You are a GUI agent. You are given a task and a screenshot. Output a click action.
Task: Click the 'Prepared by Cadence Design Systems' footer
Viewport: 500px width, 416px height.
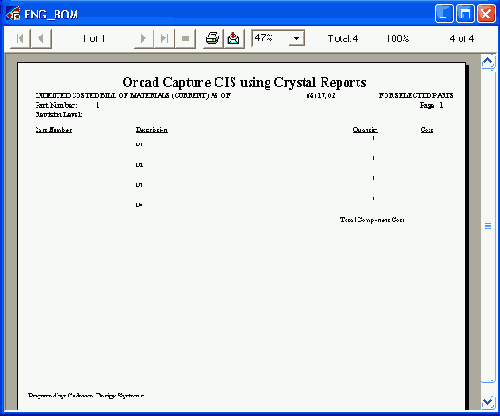[86, 395]
